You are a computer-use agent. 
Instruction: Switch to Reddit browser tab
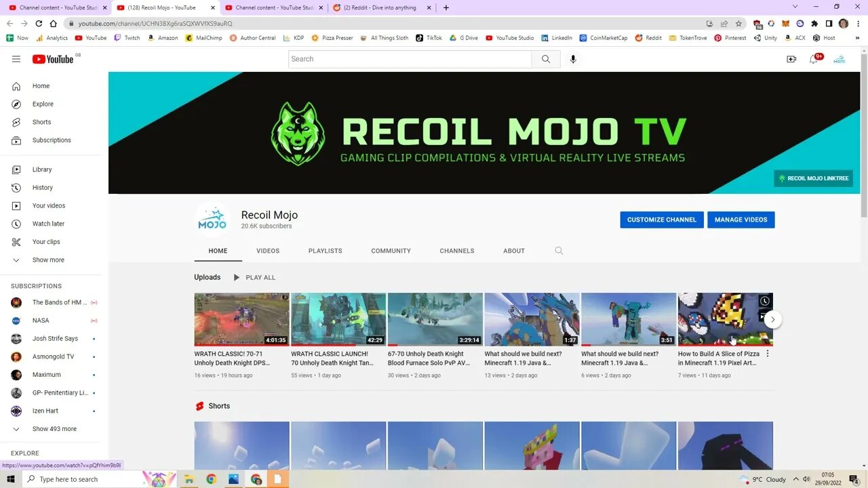383,7
